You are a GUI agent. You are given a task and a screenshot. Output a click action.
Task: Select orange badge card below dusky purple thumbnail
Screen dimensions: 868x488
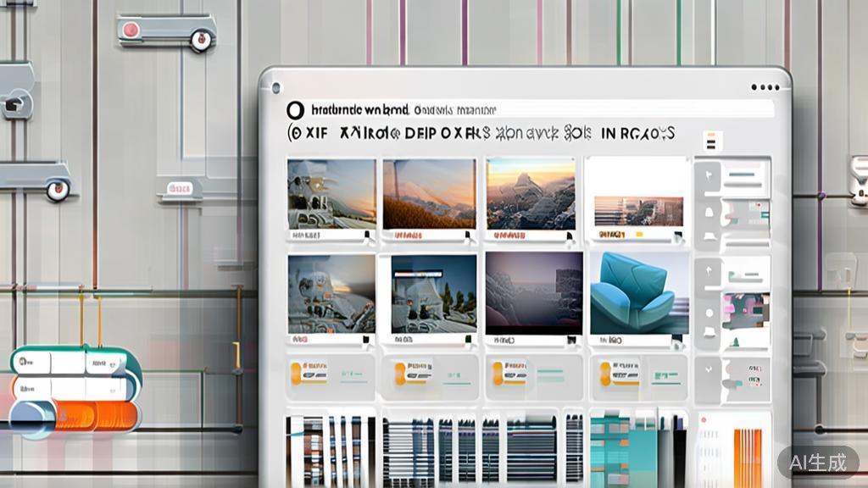click(x=534, y=378)
